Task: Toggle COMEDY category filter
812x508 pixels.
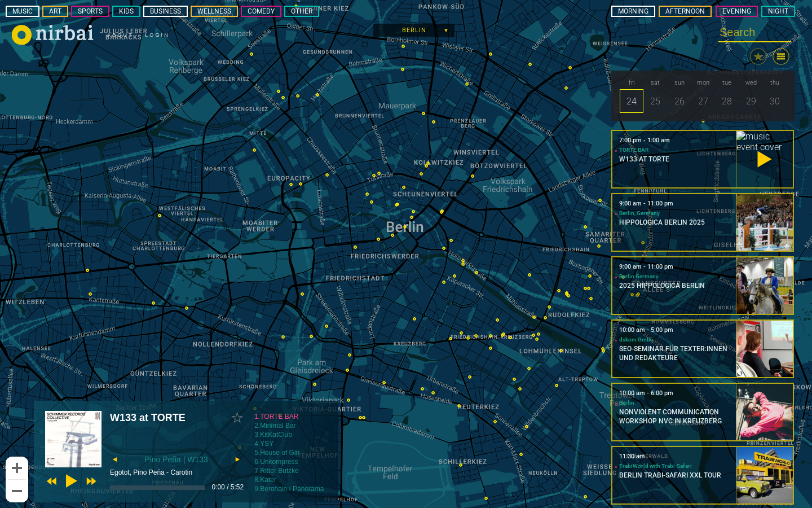Action: (x=261, y=11)
